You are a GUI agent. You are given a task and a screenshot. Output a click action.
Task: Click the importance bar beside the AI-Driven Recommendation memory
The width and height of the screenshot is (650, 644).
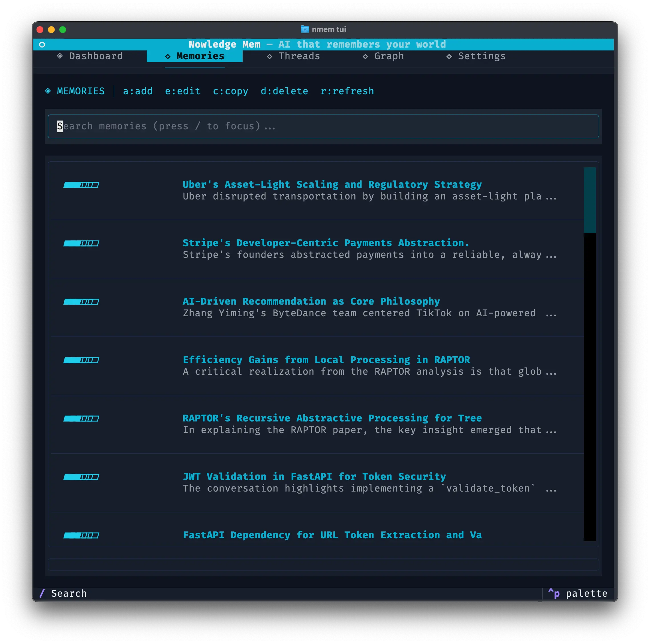pos(81,302)
